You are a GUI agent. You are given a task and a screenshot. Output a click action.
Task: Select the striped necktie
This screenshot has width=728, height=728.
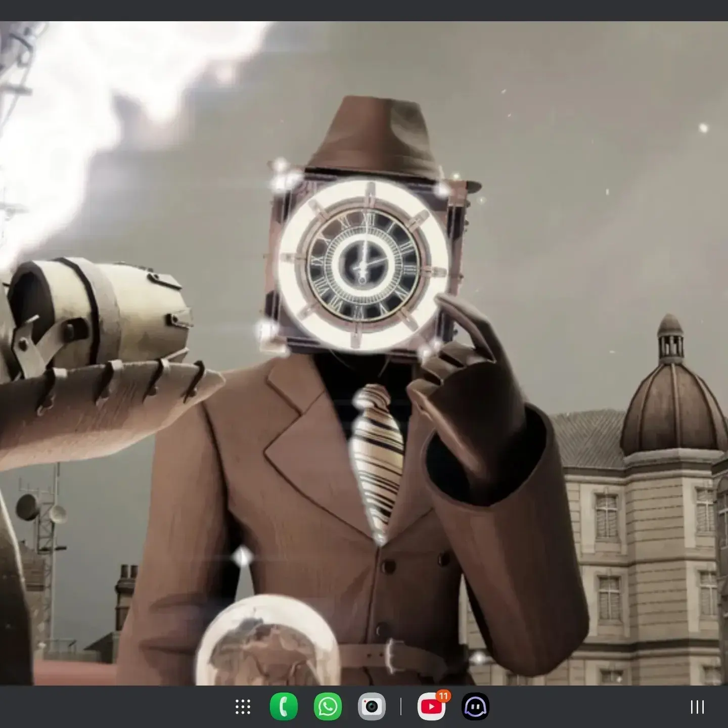[378, 455]
